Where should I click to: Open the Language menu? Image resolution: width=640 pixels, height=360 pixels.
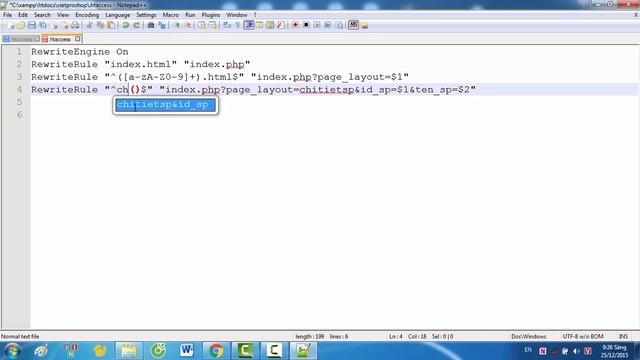coord(118,15)
